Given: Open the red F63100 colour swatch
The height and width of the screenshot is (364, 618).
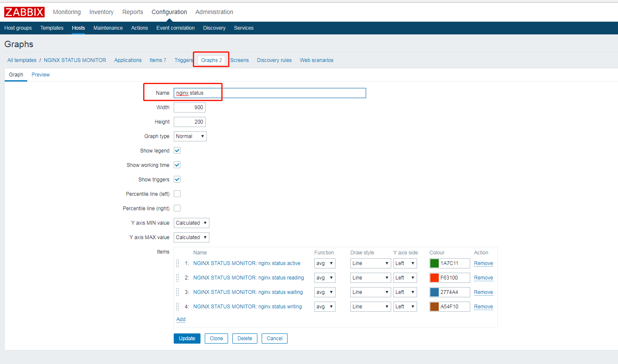Looking at the screenshot, I should coord(435,278).
